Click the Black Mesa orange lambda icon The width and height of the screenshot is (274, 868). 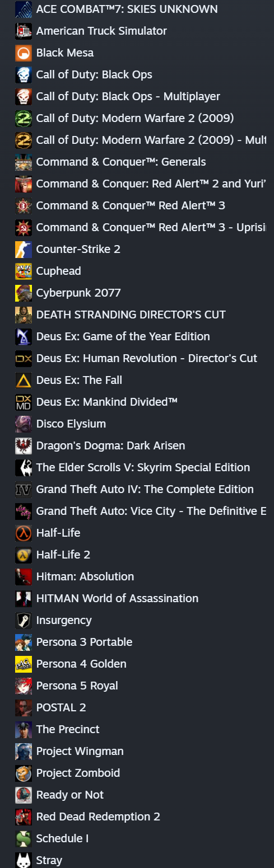click(24, 53)
